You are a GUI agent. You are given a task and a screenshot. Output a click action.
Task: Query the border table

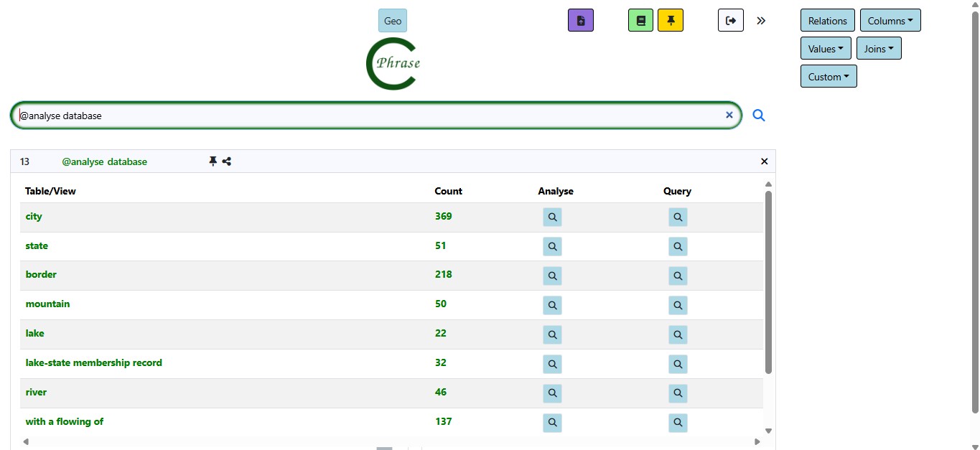[678, 276]
